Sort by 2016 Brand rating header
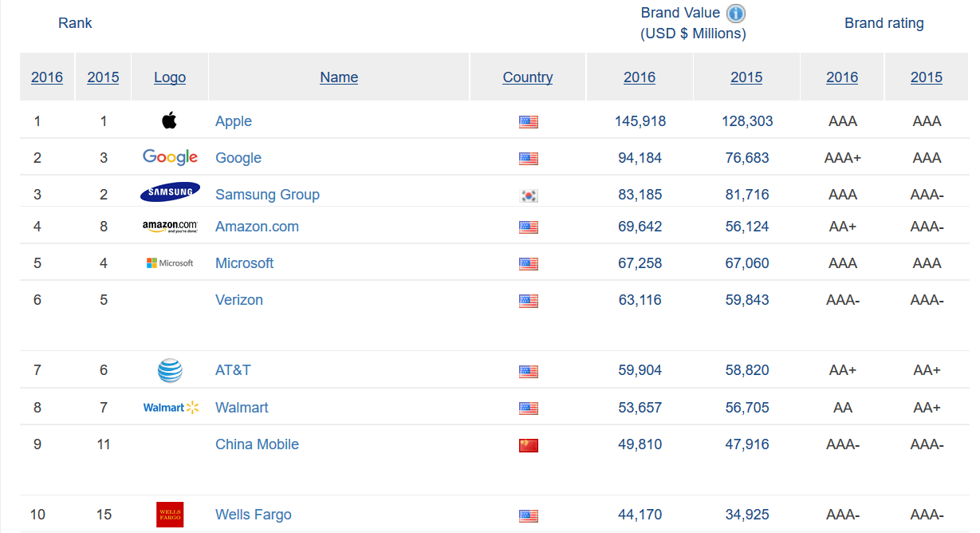980x533 pixels. pos(842,77)
